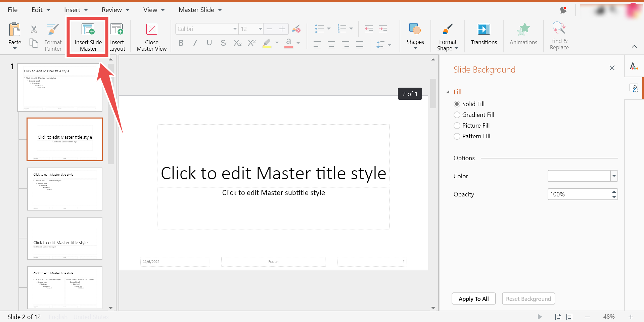Click the Cut scissors icon
This screenshot has height=322, width=644.
[34, 29]
